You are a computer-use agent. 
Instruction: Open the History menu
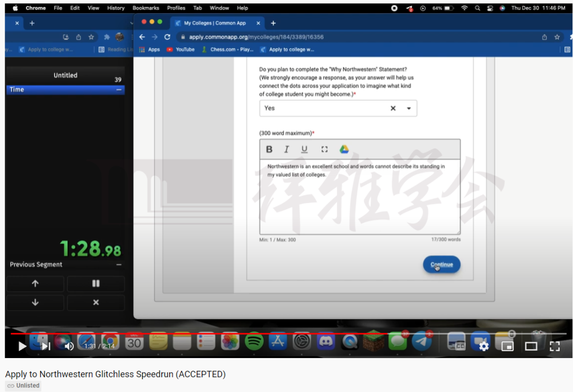(116, 7)
